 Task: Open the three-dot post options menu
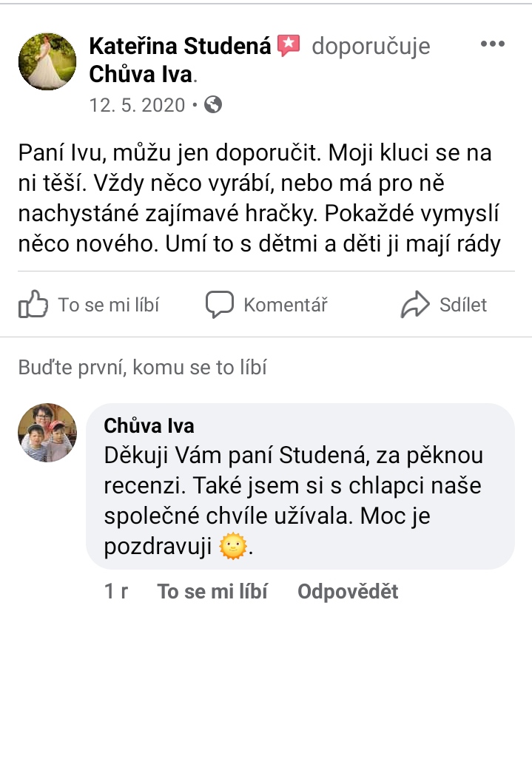[492, 44]
